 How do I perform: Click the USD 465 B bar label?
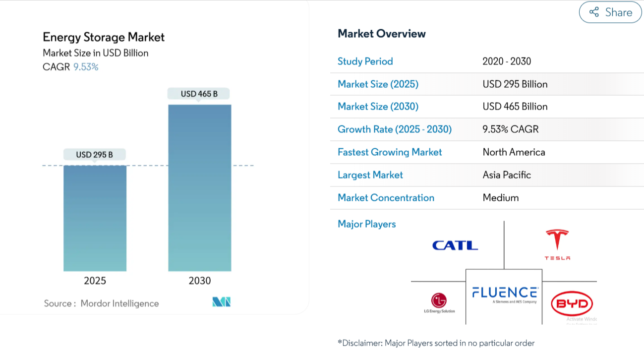pos(199,94)
